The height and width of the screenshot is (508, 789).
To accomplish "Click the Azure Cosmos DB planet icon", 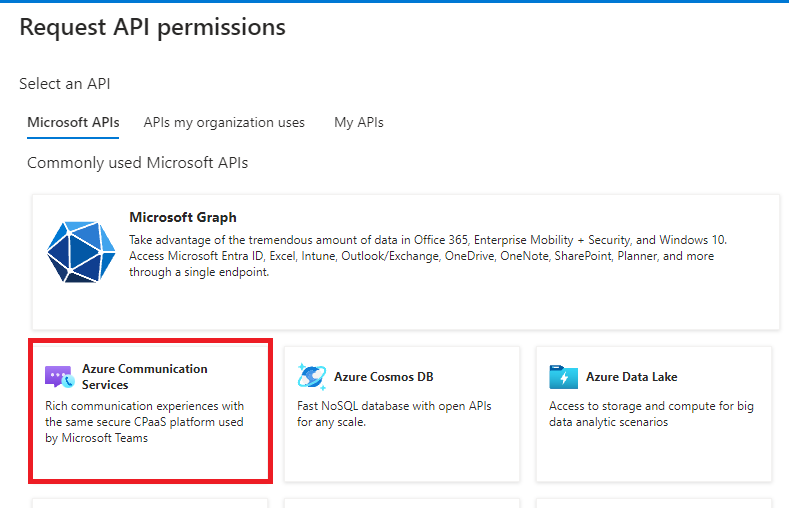I will 312,376.
